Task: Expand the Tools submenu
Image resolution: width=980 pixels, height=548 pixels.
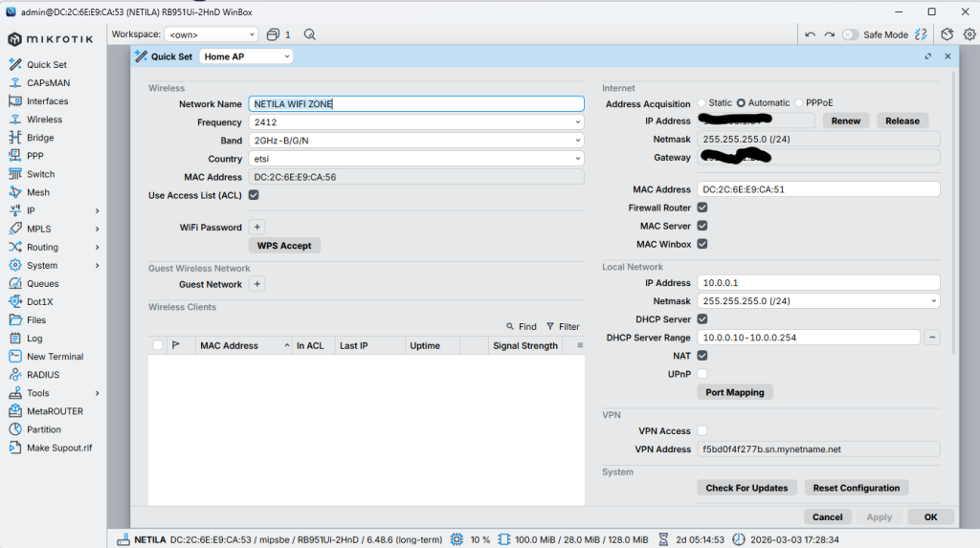Action: coord(97,393)
